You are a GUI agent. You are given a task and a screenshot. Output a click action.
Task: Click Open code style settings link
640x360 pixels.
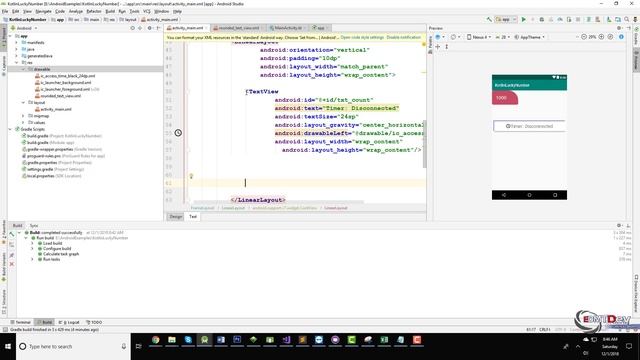tap(362, 38)
